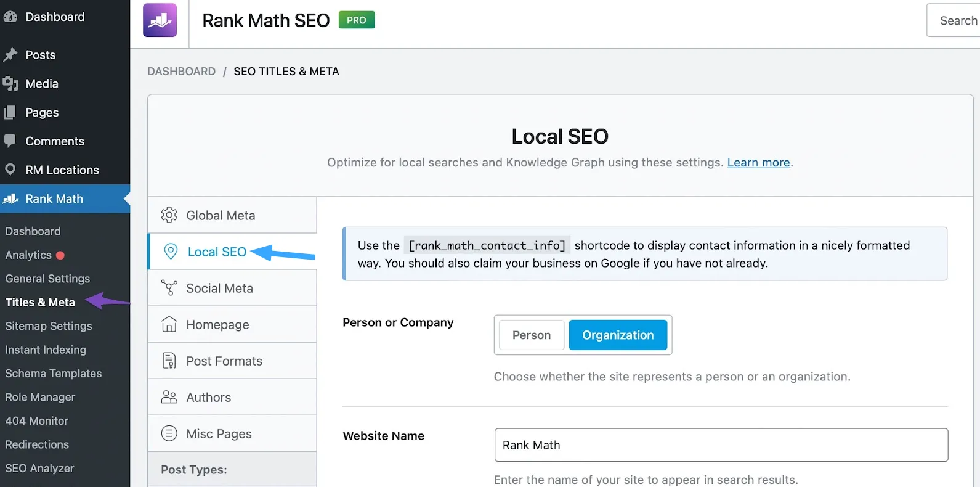Select the Organization option
The width and height of the screenshot is (980, 487).
[x=618, y=335]
